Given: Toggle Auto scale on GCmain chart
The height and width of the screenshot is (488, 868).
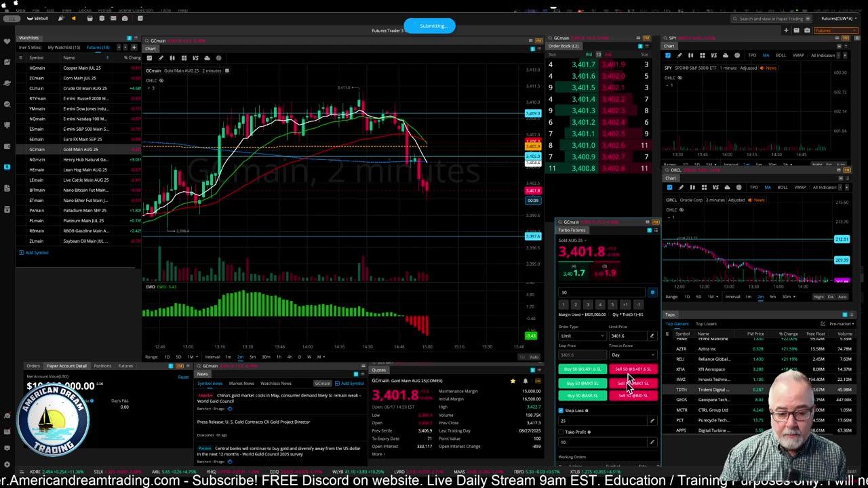Looking at the screenshot, I should pyautogui.click(x=534, y=357).
